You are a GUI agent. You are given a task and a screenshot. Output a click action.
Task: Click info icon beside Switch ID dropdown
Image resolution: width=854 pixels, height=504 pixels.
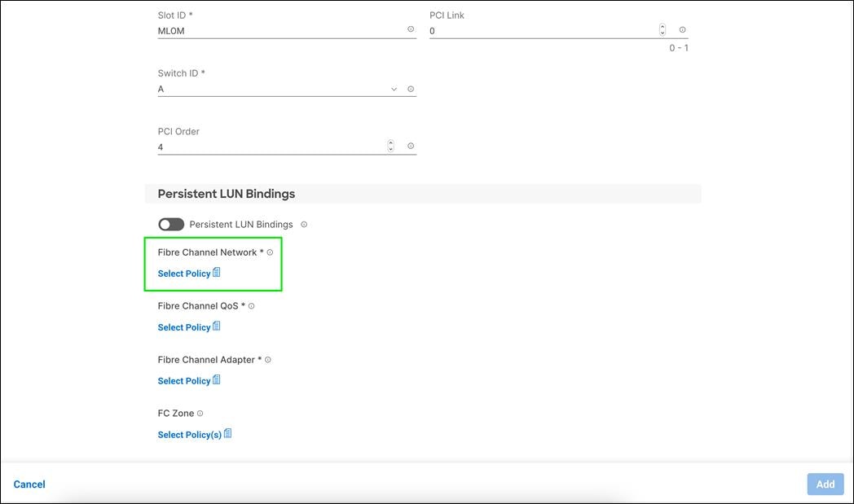(x=411, y=89)
